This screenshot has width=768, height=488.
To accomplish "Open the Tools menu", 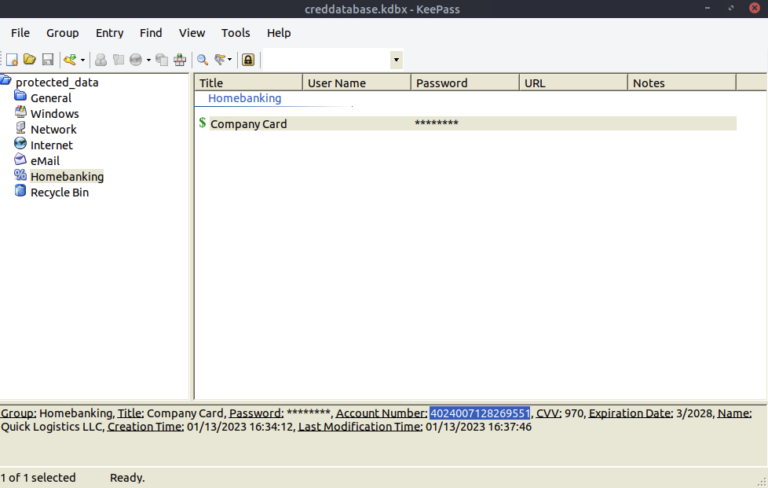I will 235,33.
